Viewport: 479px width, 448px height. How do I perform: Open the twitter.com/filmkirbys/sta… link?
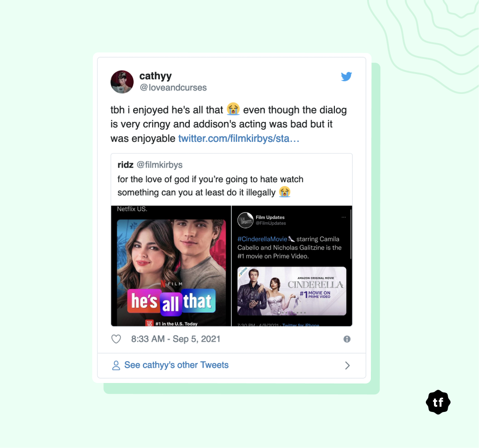tap(239, 139)
